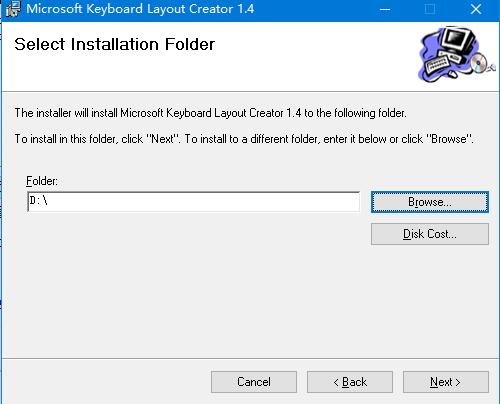Click the keyboard drawing in the banner artwork
Image resolution: width=500 pixels, height=404 pixels.
(437, 64)
